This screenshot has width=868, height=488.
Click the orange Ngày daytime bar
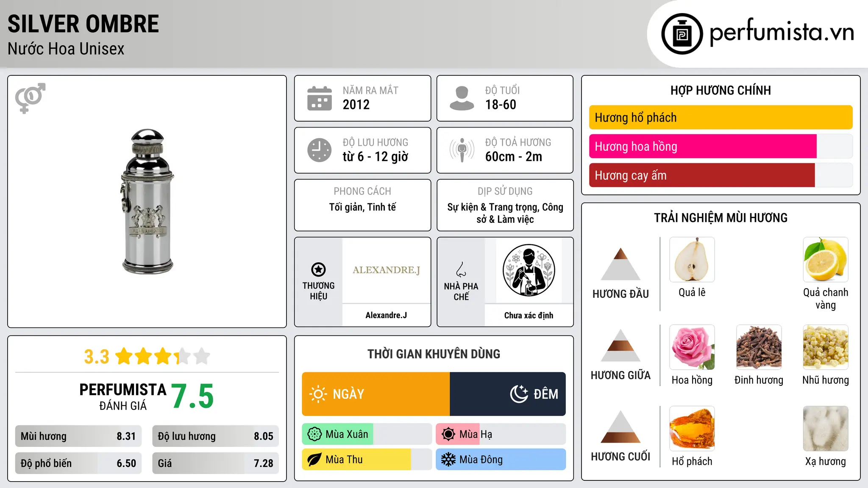click(x=376, y=394)
